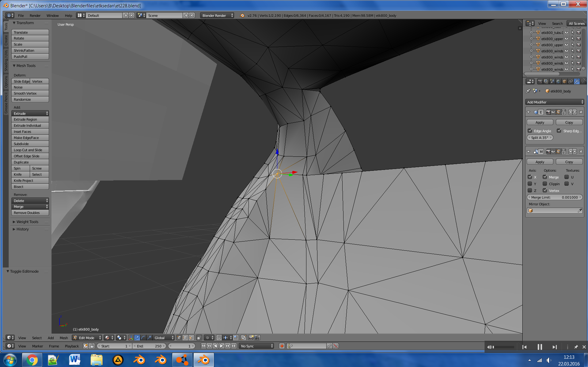Open the Modifiers properties tab wrench icon
The width and height of the screenshot is (588, 367).
pyautogui.click(x=577, y=81)
